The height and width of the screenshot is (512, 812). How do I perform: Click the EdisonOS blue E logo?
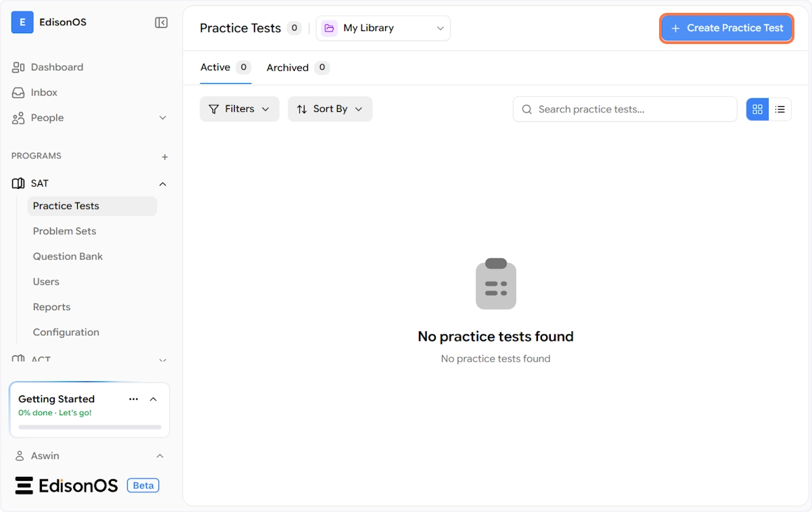pos(22,22)
